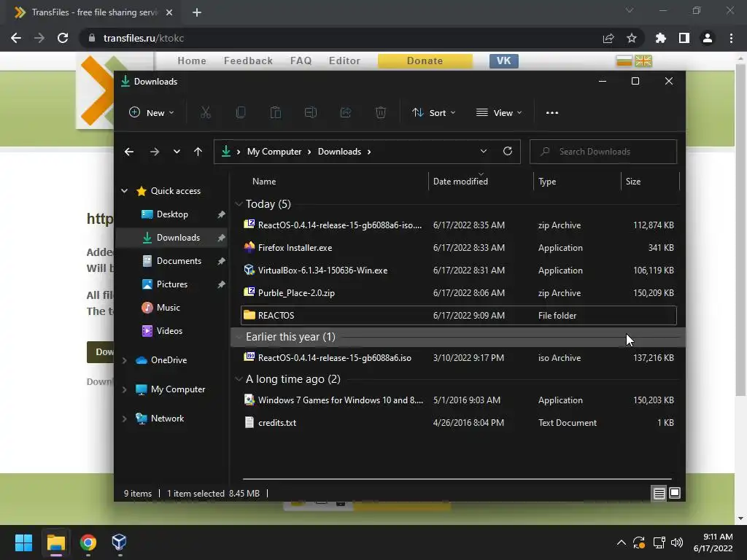This screenshot has height=560, width=747.
Task: Show hidden system tray icons
Action: coord(622,542)
